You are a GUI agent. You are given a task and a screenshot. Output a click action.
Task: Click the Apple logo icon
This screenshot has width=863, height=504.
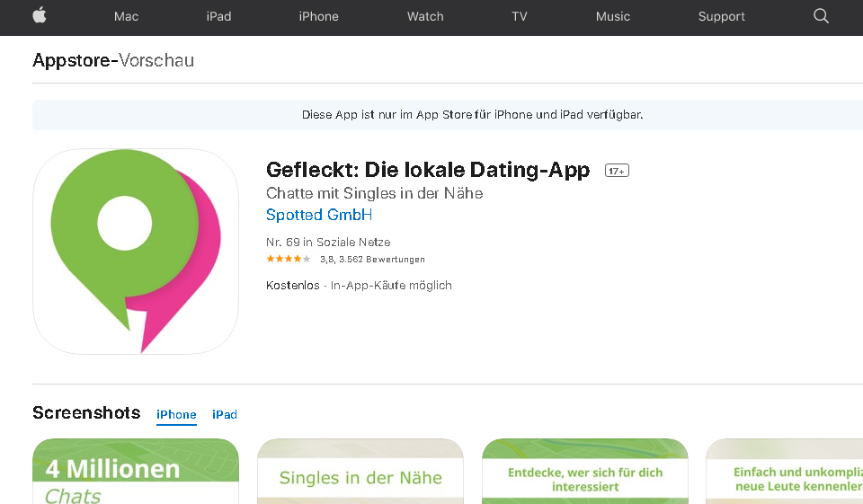tap(40, 15)
